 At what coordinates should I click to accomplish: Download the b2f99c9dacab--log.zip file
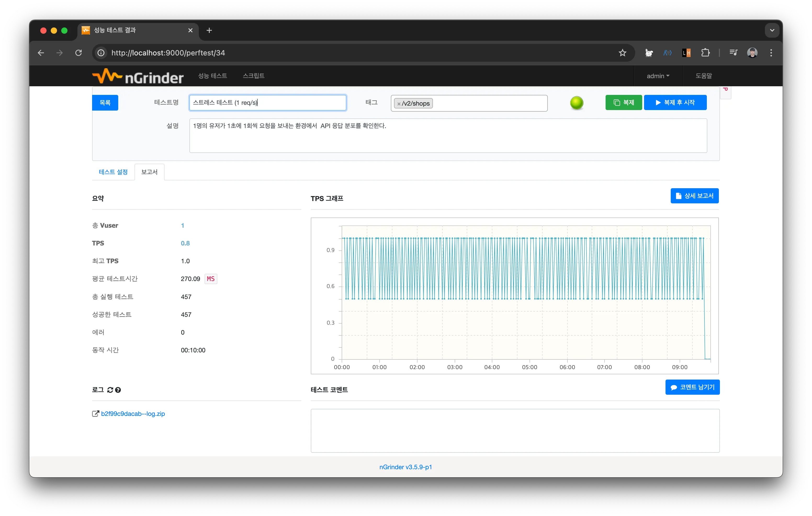pos(133,414)
